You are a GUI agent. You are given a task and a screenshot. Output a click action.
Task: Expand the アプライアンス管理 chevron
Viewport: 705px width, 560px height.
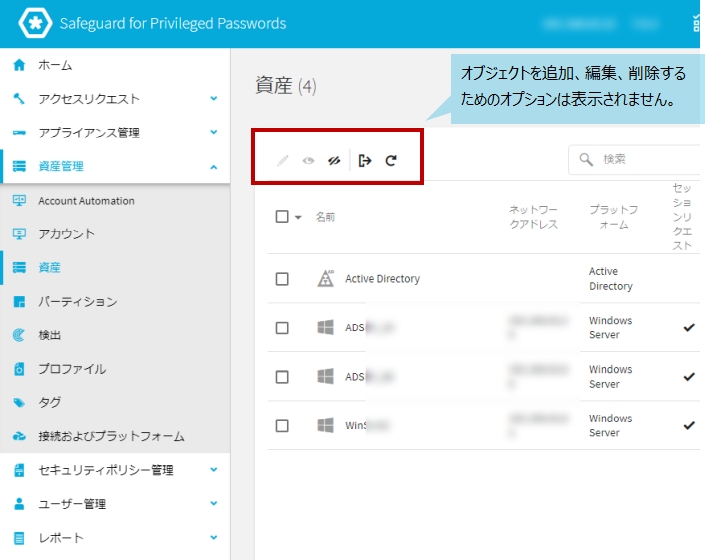click(x=214, y=132)
